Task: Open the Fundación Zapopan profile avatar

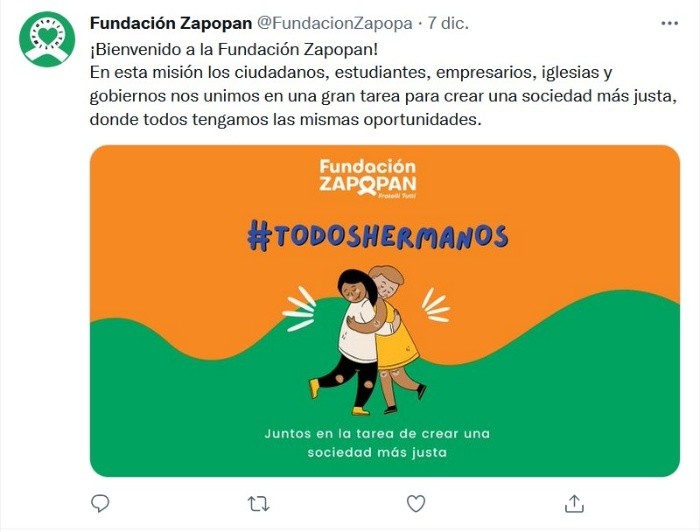Action: (47, 39)
